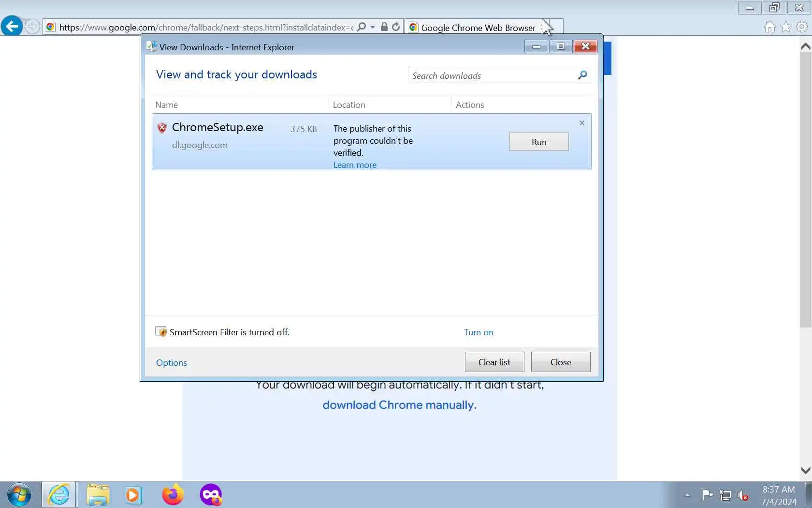Image resolution: width=812 pixels, height=508 pixels.
Task: Open Windows Explorer folder from taskbar
Action: [98, 495]
